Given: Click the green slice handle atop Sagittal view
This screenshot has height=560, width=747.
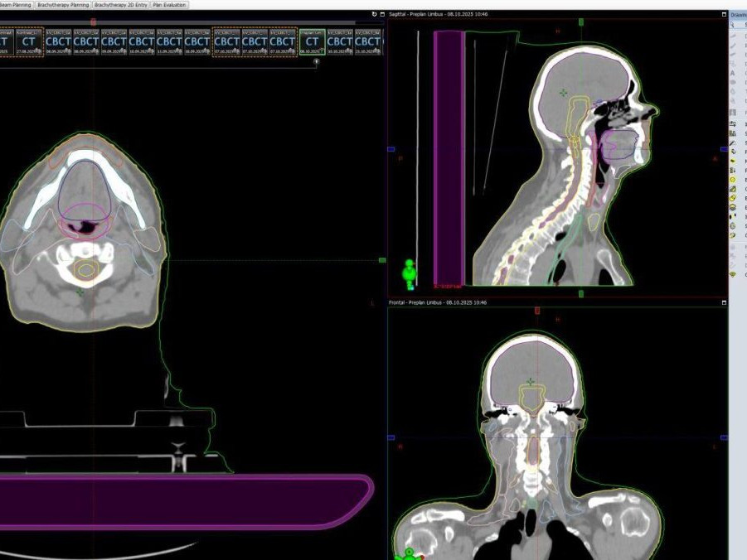Looking at the screenshot, I should click(580, 22).
